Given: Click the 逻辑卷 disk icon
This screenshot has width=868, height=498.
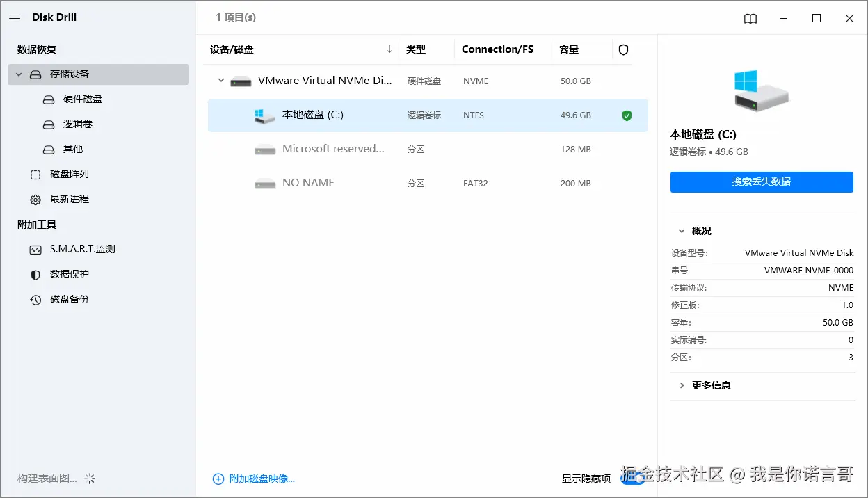Looking at the screenshot, I should pyautogui.click(x=49, y=124).
